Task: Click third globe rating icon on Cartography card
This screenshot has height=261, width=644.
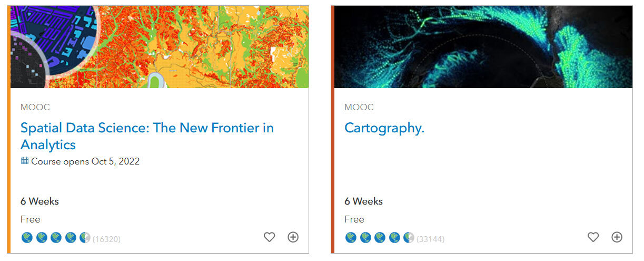Action: click(x=380, y=238)
